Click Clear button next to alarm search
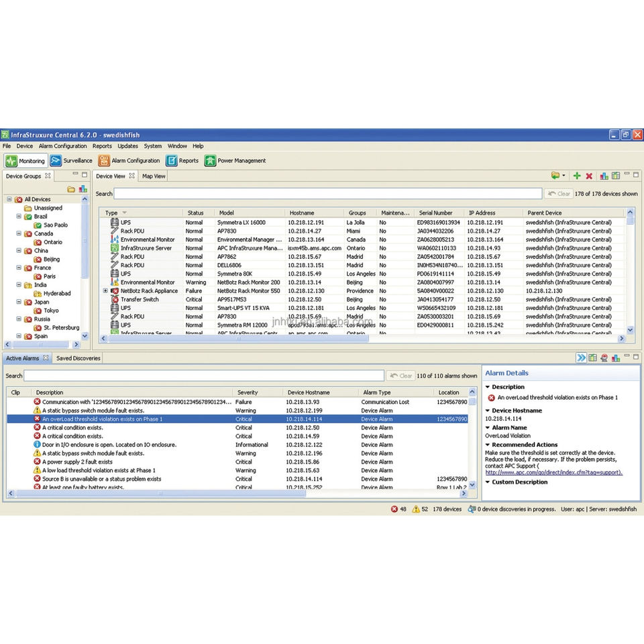Viewport: 644px width, 644px height. pyautogui.click(x=400, y=376)
